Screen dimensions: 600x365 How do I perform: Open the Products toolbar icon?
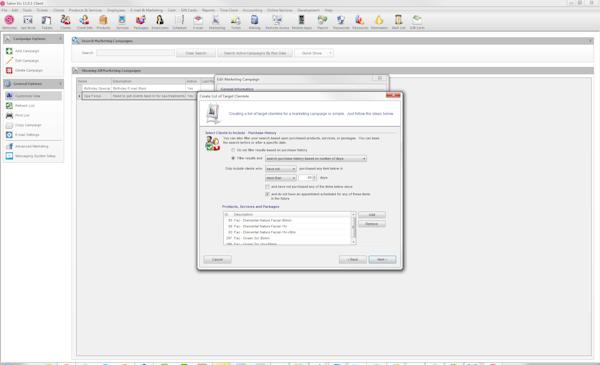click(103, 22)
